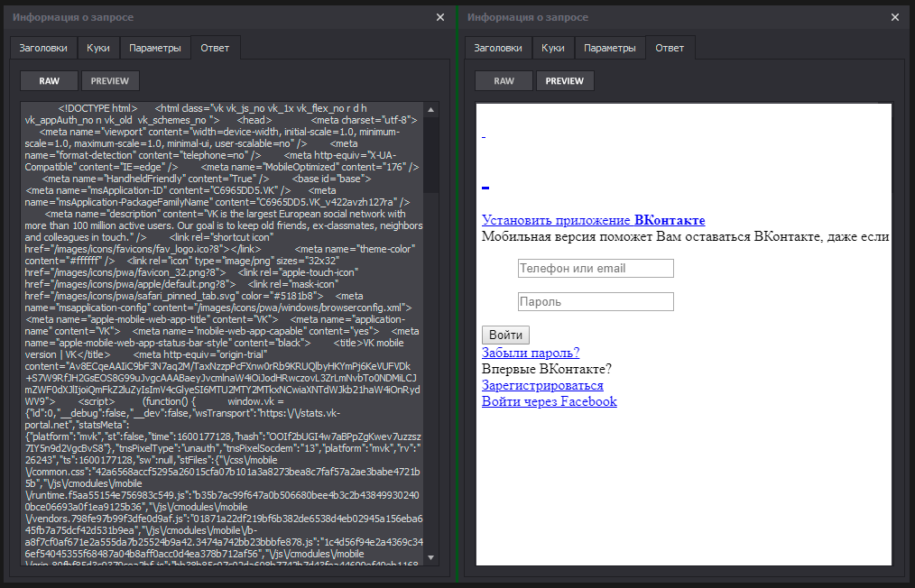Click Войти через Facebook link
The height and width of the screenshot is (588, 915).
[x=550, y=401]
